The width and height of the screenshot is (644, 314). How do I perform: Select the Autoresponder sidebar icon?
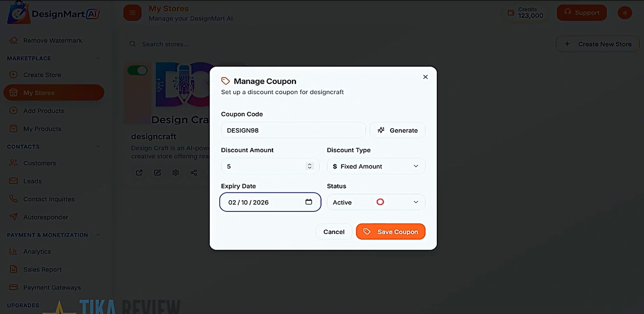(13, 217)
